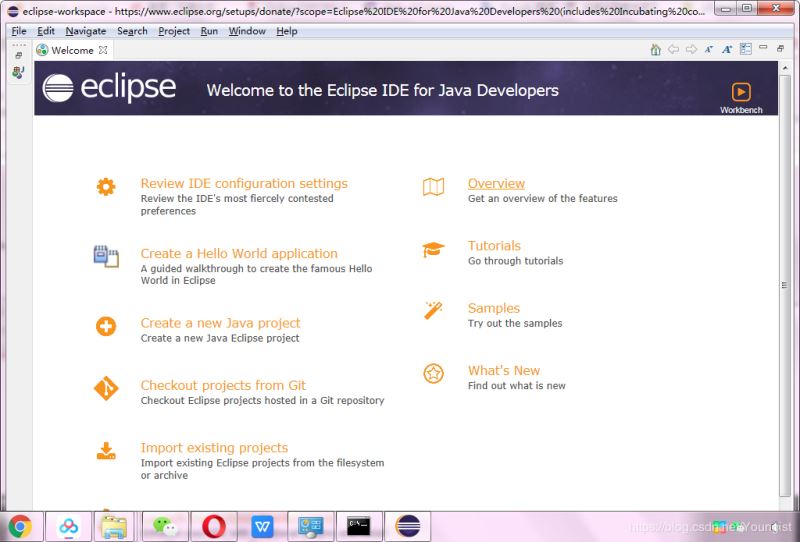Click the Workbench play icon
800x542 pixels.
(x=740, y=92)
